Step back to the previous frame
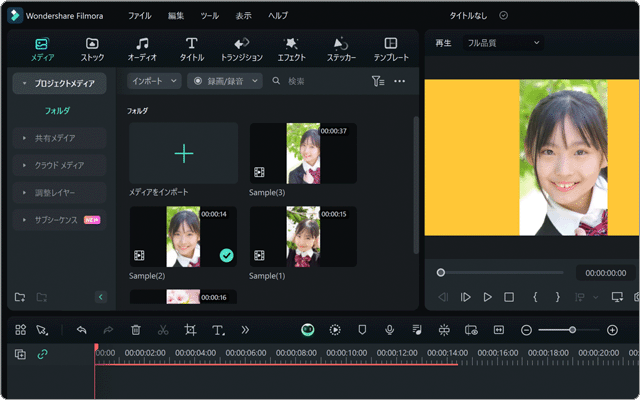 point(443,297)
